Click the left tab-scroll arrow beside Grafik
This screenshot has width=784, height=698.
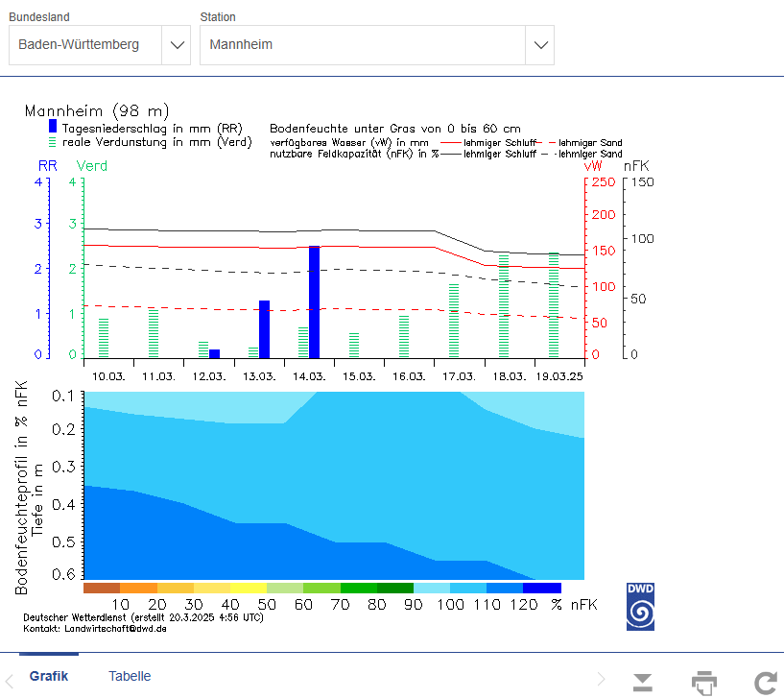coord(10,679)
